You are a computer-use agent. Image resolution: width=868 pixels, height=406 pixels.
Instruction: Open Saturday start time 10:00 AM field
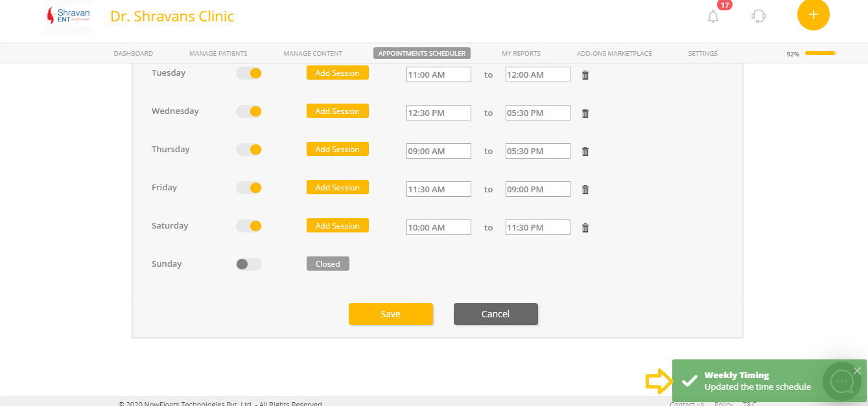439,227
